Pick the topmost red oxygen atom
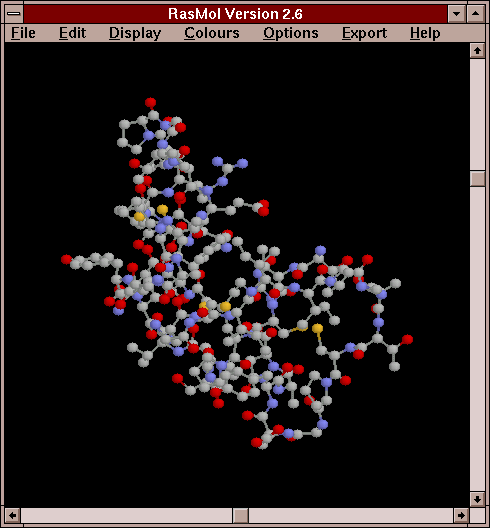Screen dimensions: 490x528 pyautogui.click(x=151, y=102)
